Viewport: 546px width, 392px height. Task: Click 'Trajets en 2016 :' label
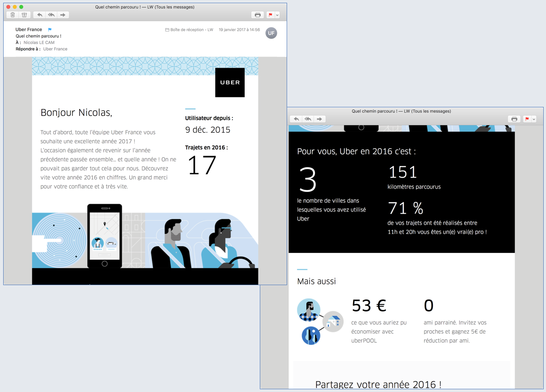(207, 147)
